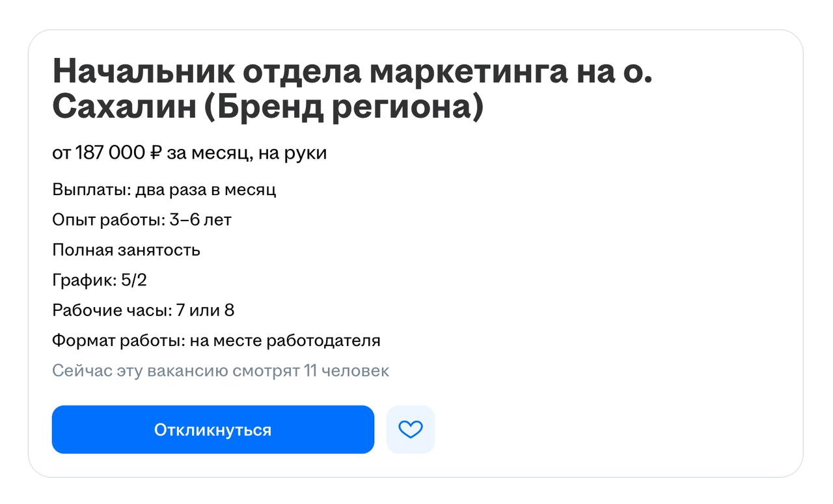
Task: Click the word Сахалин in the title
Action: [x=124, y=106]
